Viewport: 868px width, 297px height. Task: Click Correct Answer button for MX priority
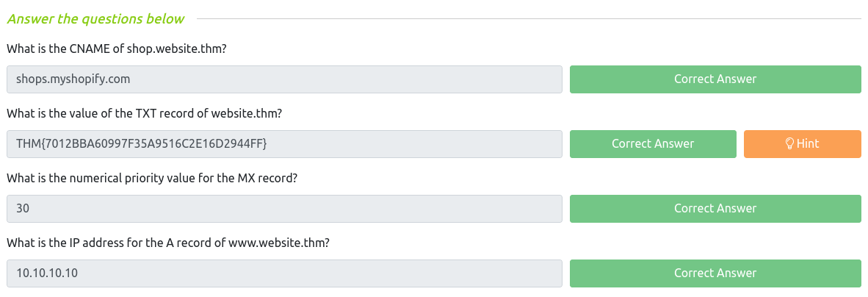(715, 209)
